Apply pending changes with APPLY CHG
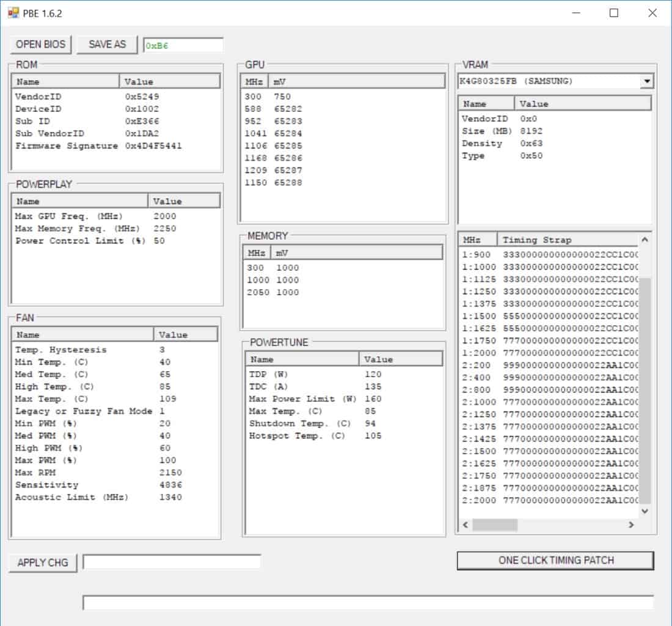 coord(42,563)
